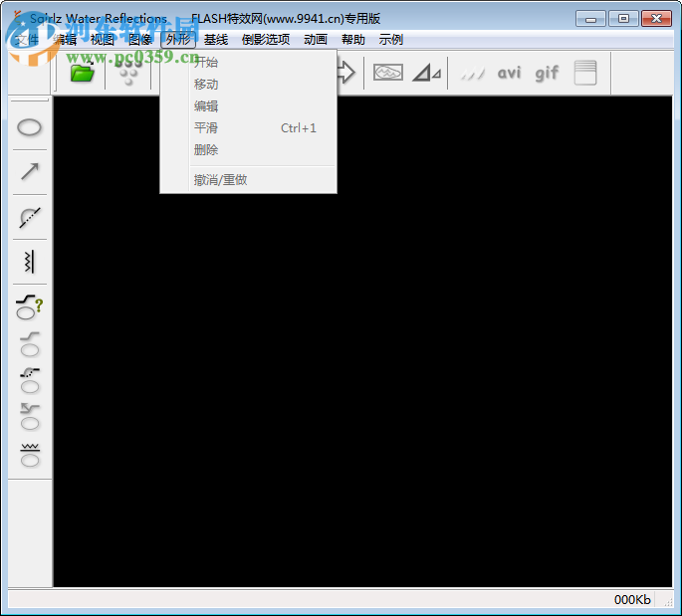Click the shape tool with question mark
The image size is (682, 616).
(x=29, y=308)
